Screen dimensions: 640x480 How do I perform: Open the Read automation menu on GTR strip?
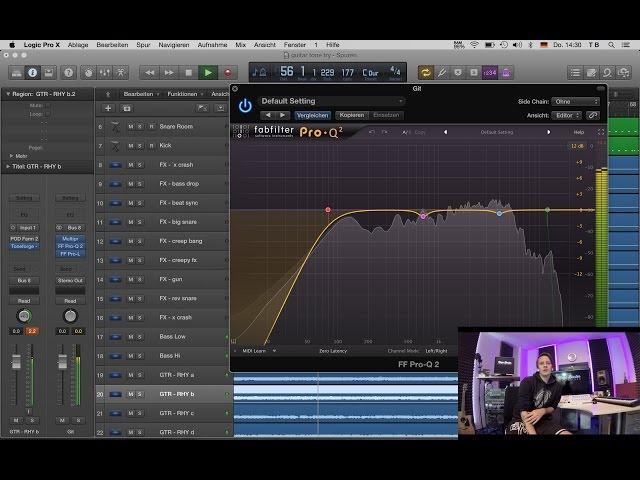point(24,301)
